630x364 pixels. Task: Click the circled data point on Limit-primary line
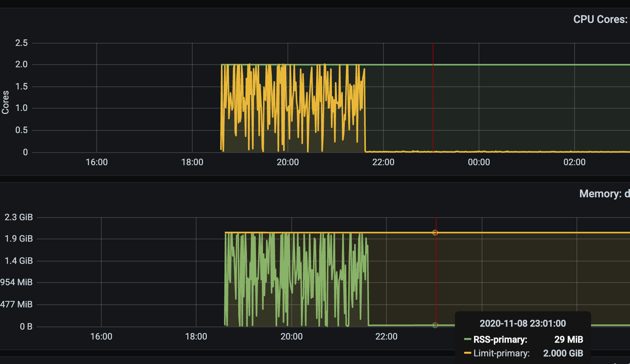click(x=435, y=232)
